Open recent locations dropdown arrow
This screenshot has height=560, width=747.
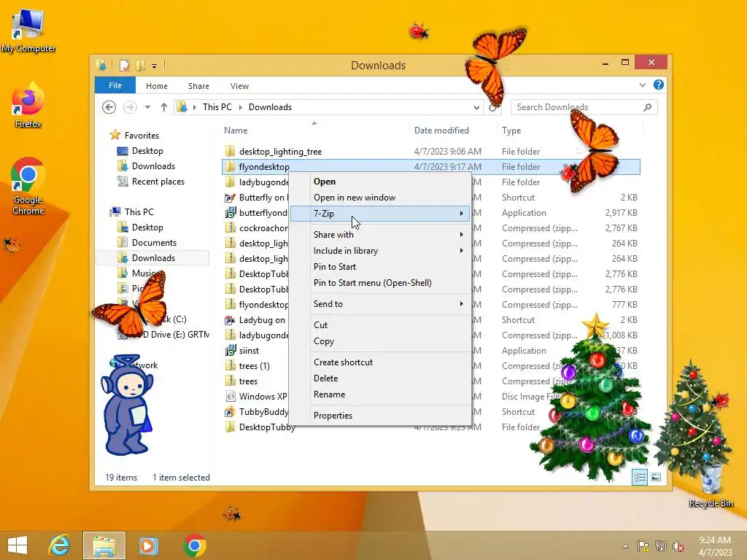[147, 107]
